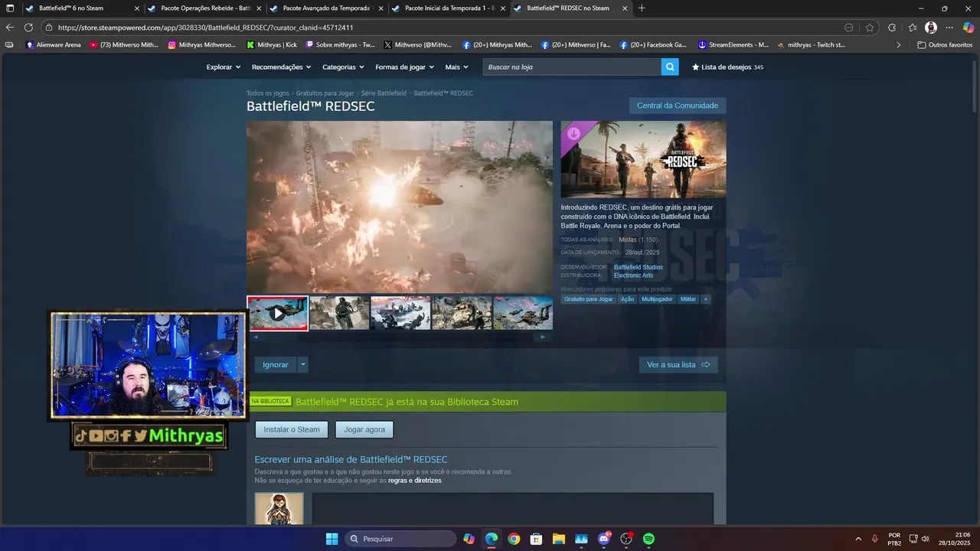Open Central da Comunidade
This screenshot has height=551, width=980.
tap(678, 106)
